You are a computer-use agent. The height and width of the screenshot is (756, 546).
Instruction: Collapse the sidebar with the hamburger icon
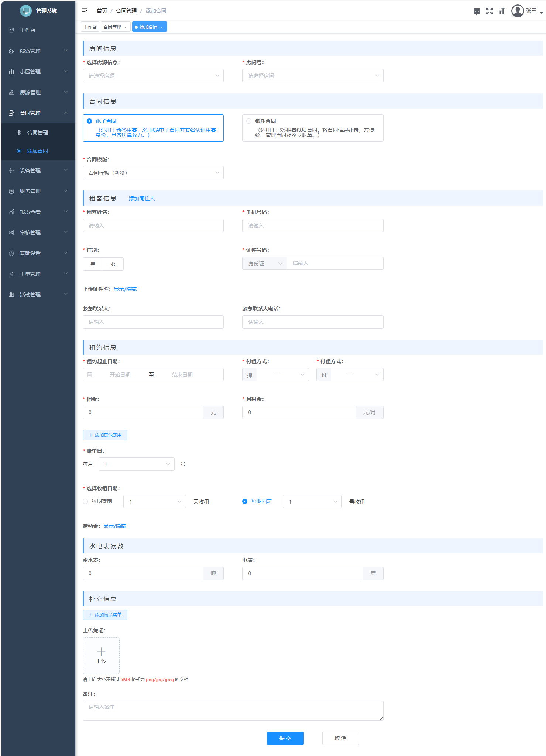point(85,11)
